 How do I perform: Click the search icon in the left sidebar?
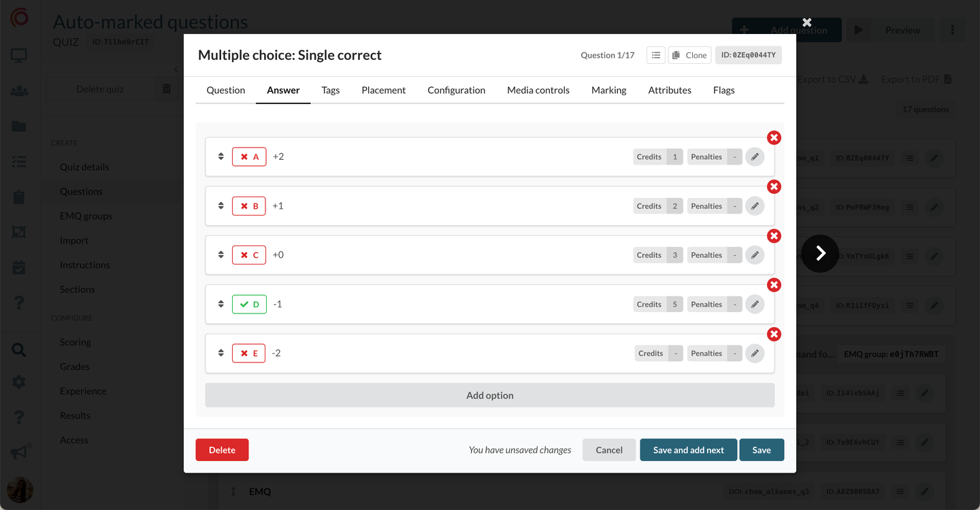coord(19,350)
